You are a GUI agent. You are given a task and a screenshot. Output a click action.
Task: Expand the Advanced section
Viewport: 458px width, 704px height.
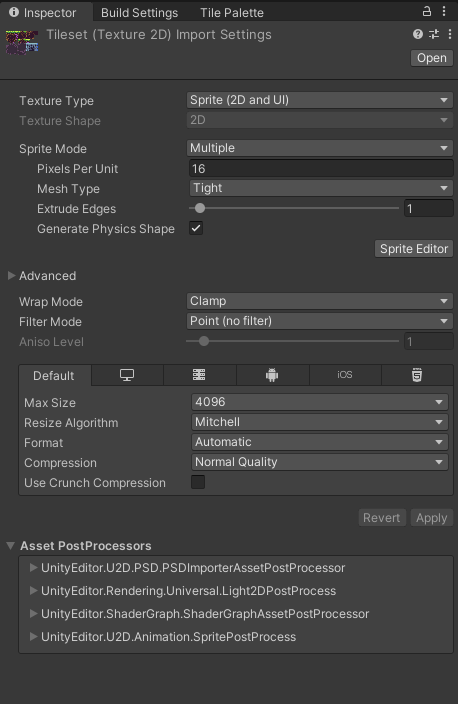point(12,276)
